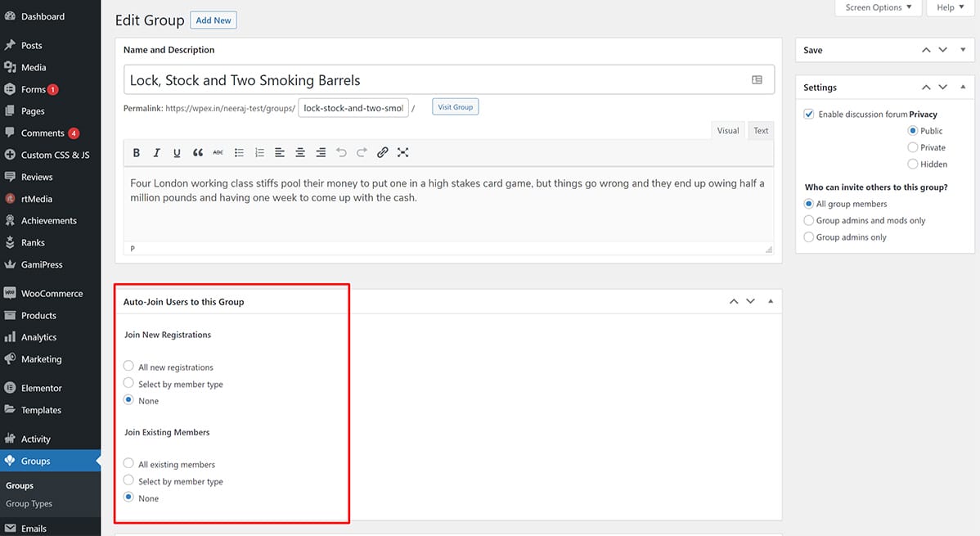Open WooCommerce in the sidebar menu
This screenshot has height=536, width=980.
click(x=52, y=293)
